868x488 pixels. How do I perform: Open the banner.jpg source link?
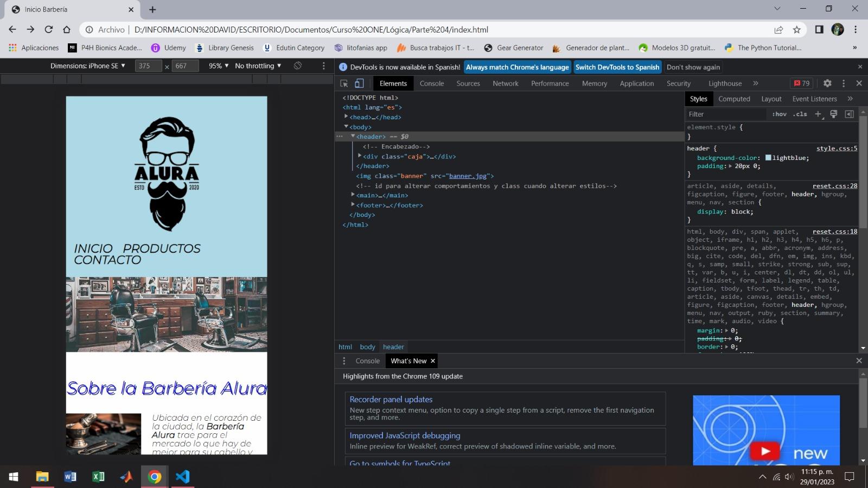(x=468, y=176)
